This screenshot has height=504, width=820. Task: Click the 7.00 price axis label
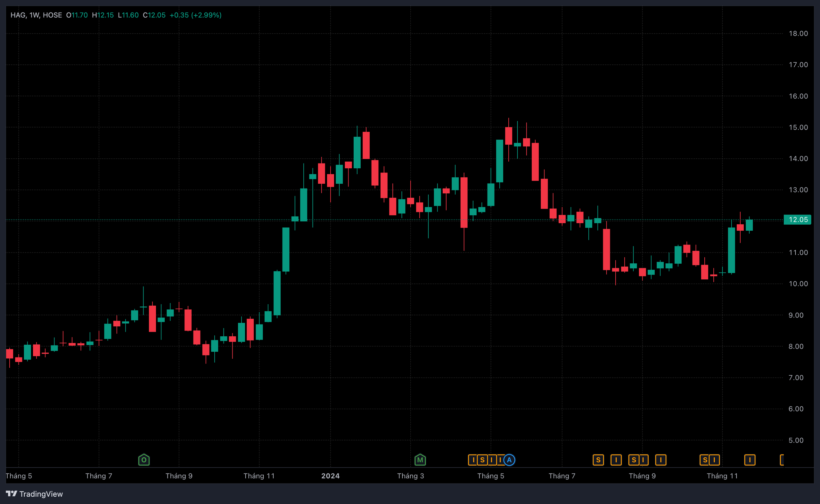pyautogui.click(x=796, y=378)
